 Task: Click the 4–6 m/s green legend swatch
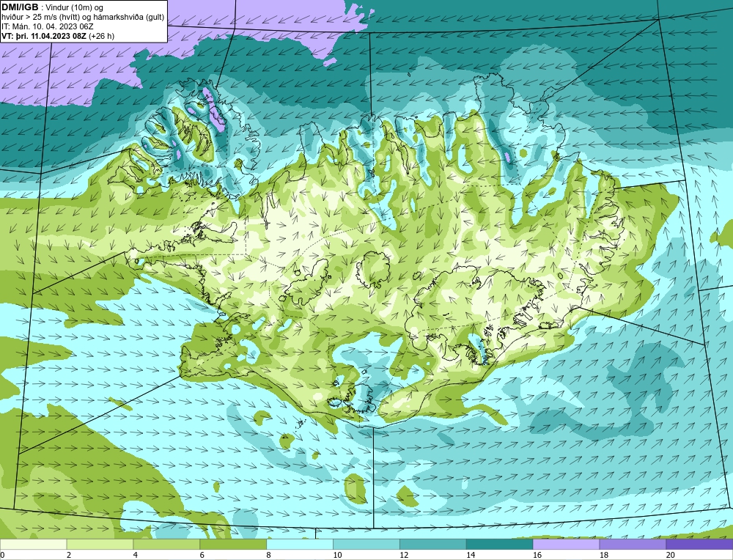(x=166, y=544)
